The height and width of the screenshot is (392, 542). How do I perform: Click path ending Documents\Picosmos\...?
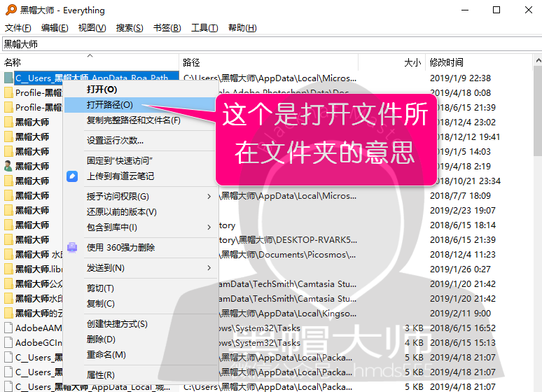(288, 255)
